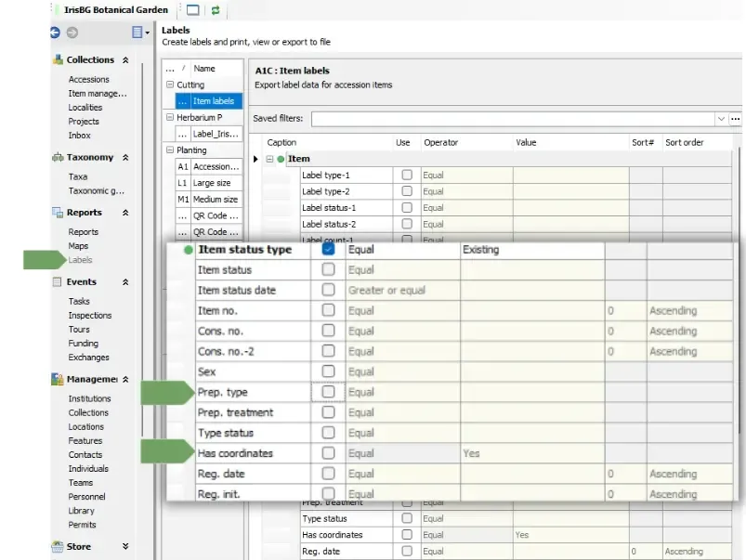Check the Sex filter checkbox
The image size is (746, 560).
coord(328,371)
